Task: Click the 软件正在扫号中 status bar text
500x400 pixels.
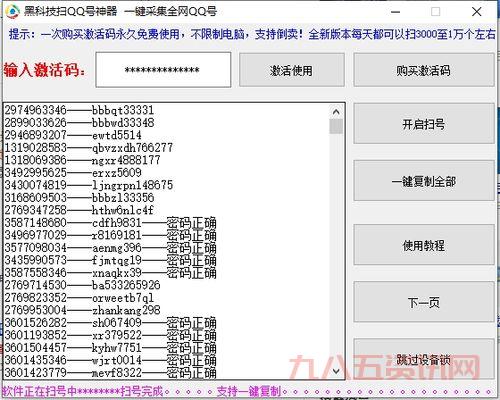Action: pyautogui.click(x=248, y=391)
